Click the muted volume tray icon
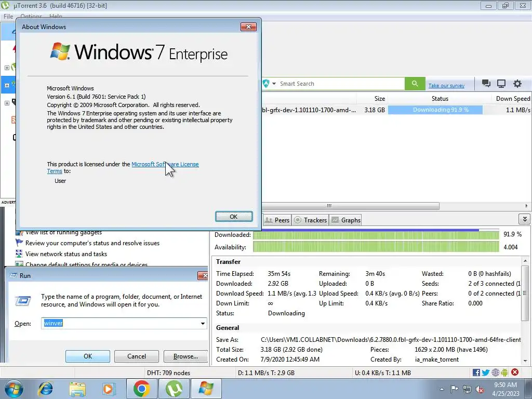 point(480,389)
